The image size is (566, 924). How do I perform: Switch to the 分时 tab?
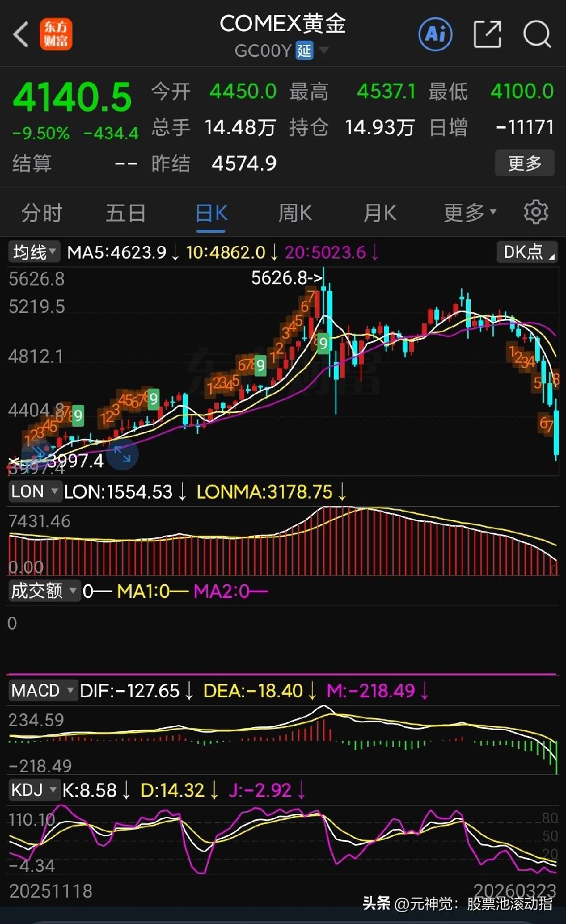[x=42, y=212]
